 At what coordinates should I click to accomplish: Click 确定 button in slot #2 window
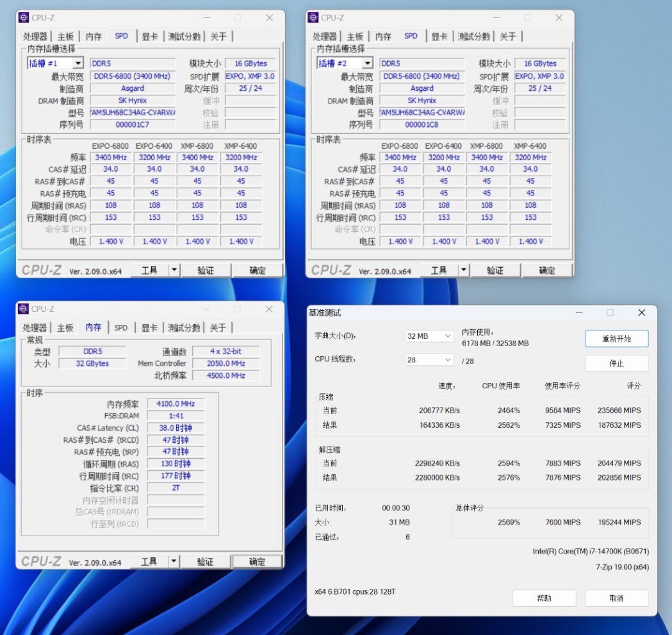[x=547, y=270]
